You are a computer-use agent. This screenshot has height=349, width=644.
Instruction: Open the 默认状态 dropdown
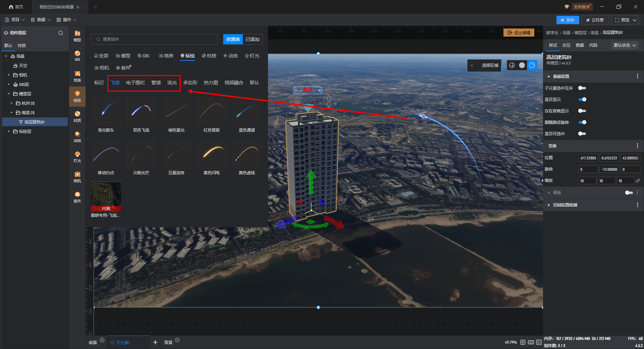coord(625,45)
